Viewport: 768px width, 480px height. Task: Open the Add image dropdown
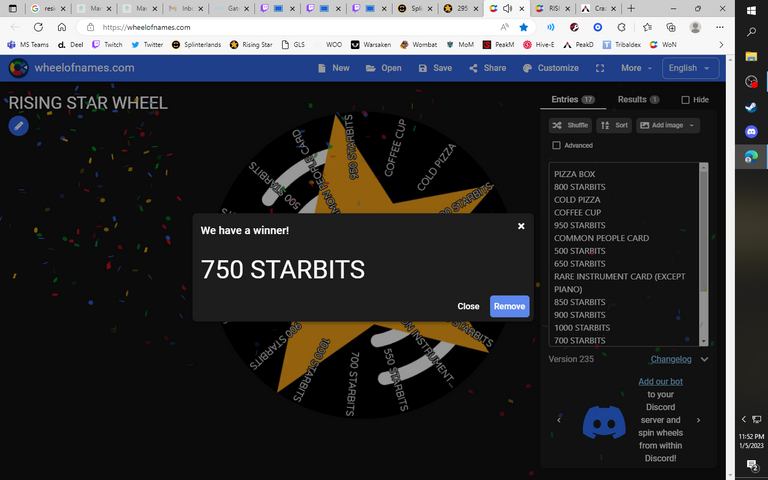tap(668, 125)
